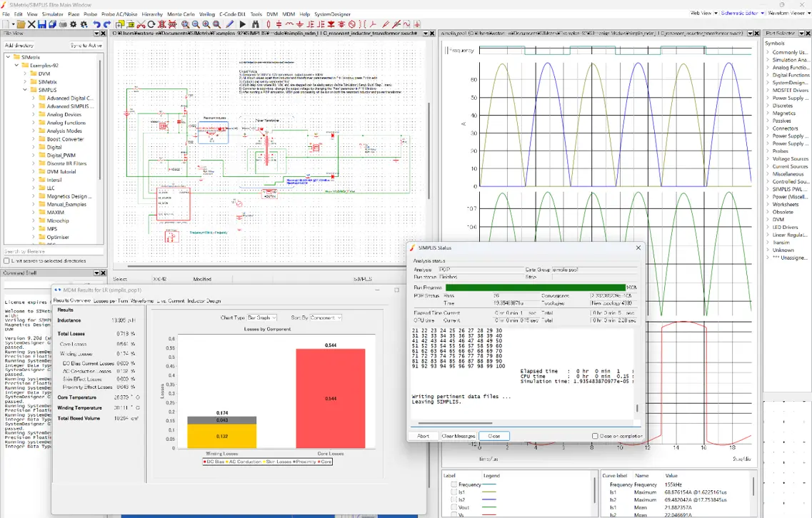Viewport: 812px width, 518px height.
Task: Expand MOSFET Drivers in Part Selector
Action: click(768, 90)
